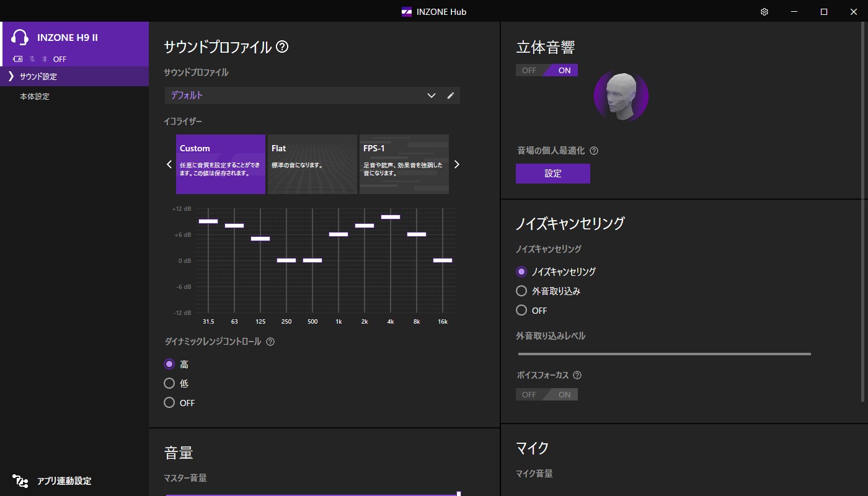Image resolution: width=868 pixels, height=496 pixels.
Task: Open 本体設定 in the sidebar
Action: point(35,97)
